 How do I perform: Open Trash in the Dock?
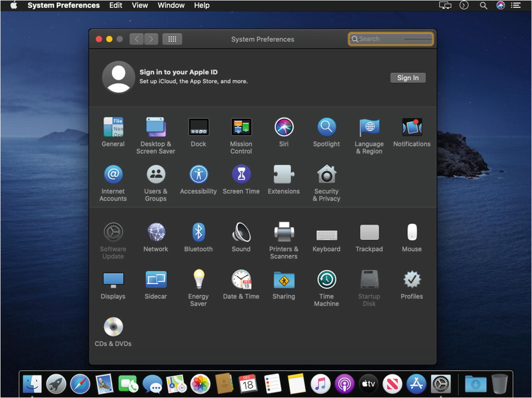point(500,384)
